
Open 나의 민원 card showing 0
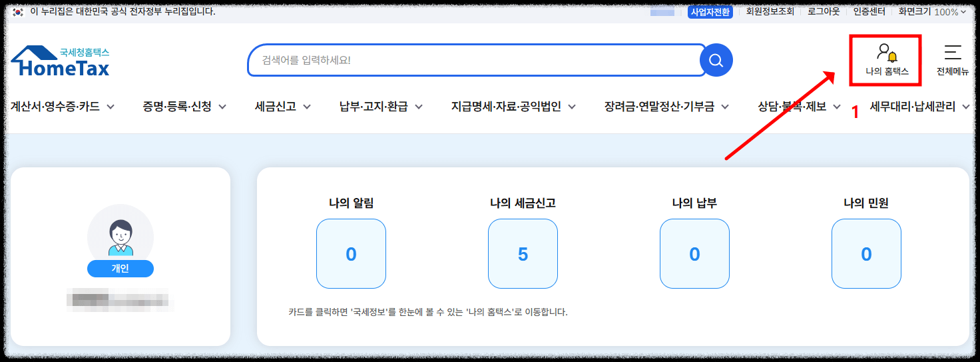pyautogui.click(x=866, y=254)
